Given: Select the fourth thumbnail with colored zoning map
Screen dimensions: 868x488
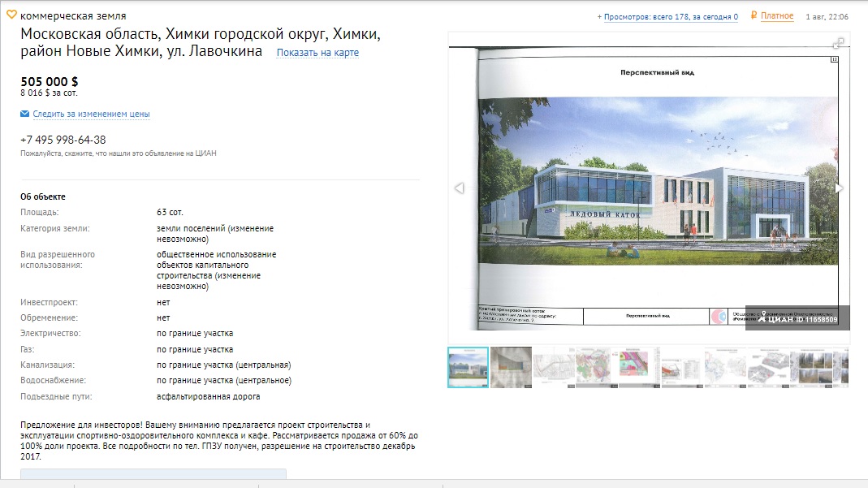Looking at the screenshot, I should (x=597, y=368).
